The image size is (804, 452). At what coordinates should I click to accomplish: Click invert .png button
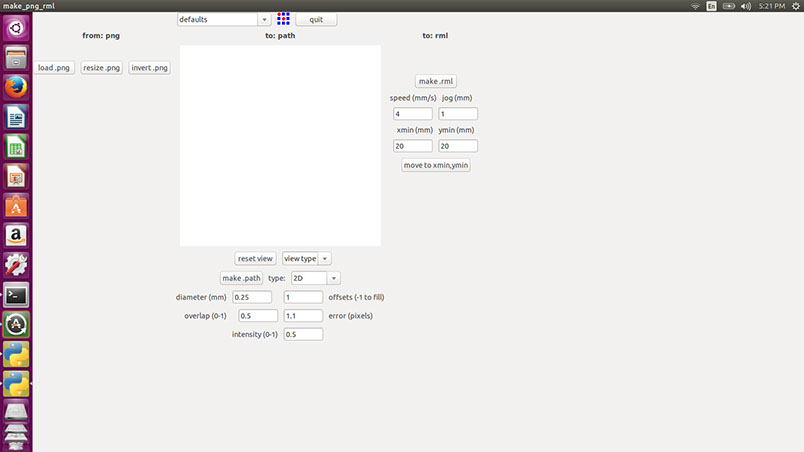[149, 68]
